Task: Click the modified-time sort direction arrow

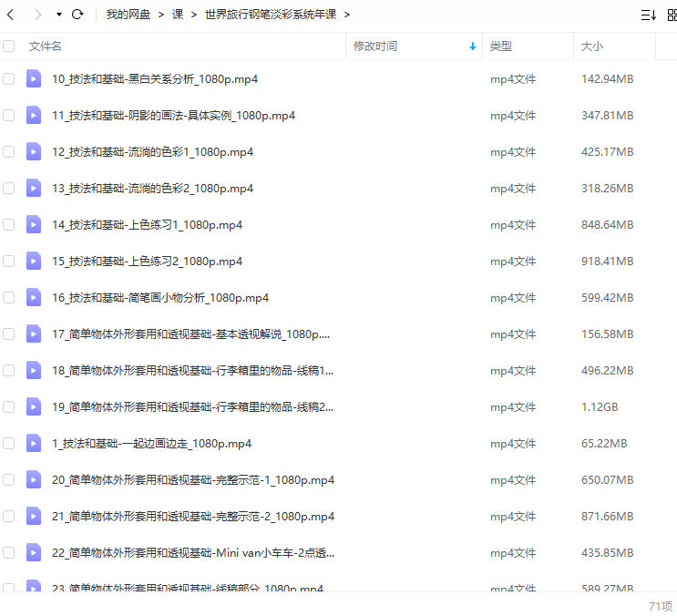Action: coord(472,46)
